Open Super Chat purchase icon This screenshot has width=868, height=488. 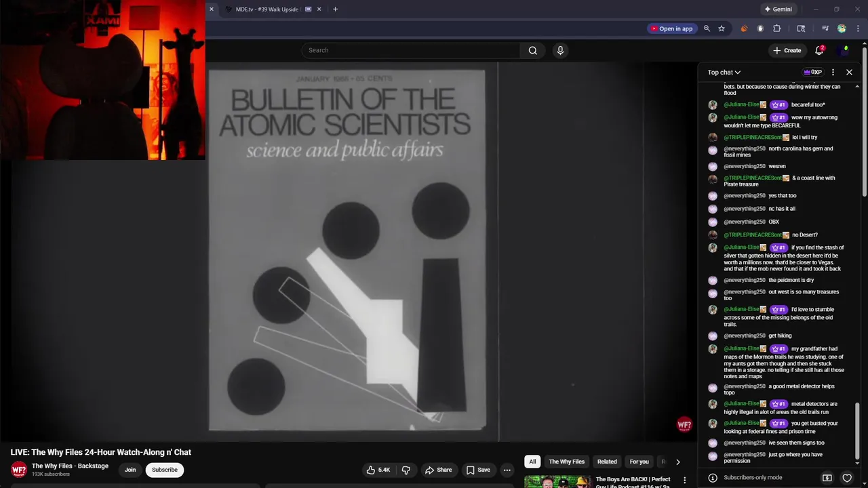point(827,478)
